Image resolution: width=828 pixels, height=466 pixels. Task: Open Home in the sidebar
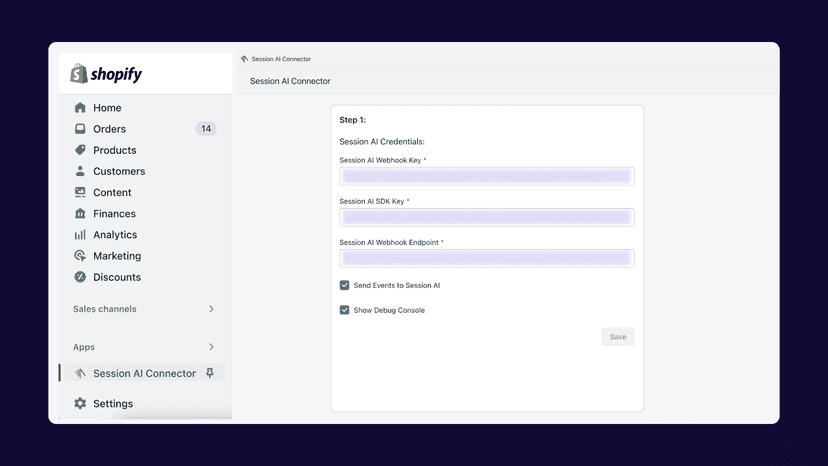[x=107, y=108]
